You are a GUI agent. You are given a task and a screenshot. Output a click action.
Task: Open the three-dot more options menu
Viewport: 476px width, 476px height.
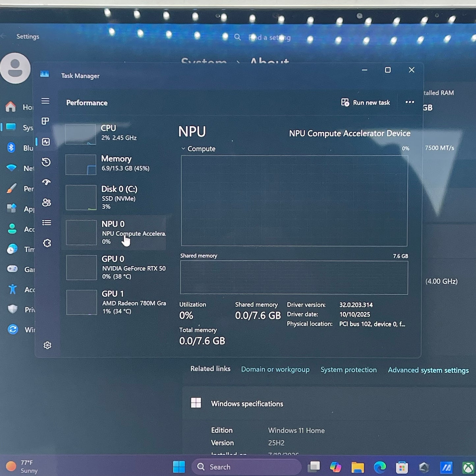410,102
